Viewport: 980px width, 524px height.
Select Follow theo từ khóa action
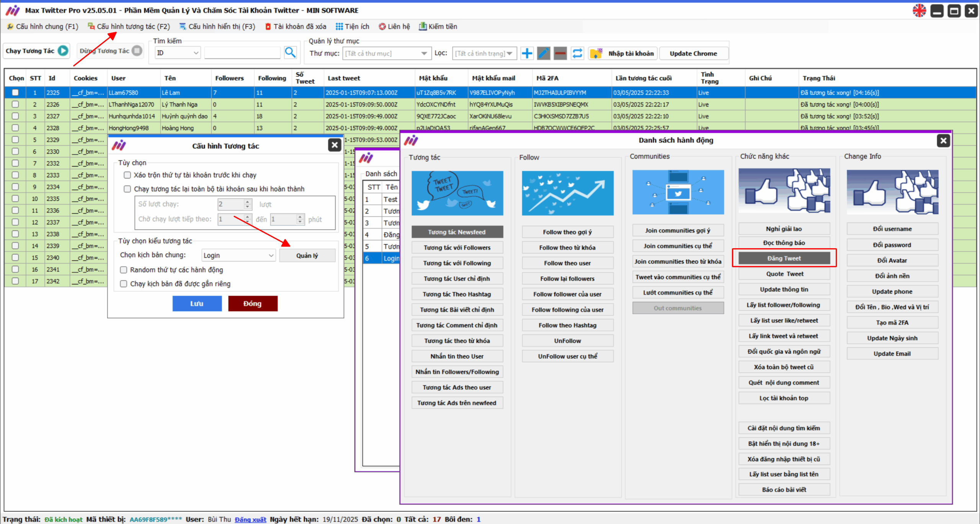(x=567, y=247)
